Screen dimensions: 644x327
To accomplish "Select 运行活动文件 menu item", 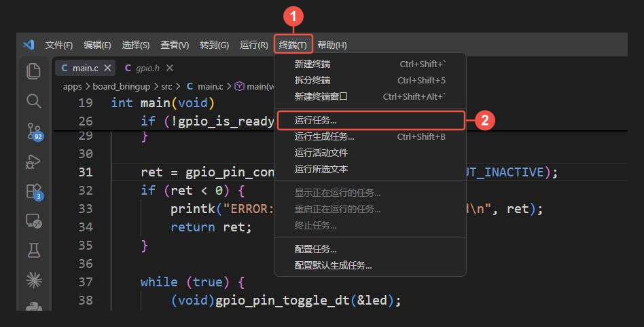I will 370,153.
